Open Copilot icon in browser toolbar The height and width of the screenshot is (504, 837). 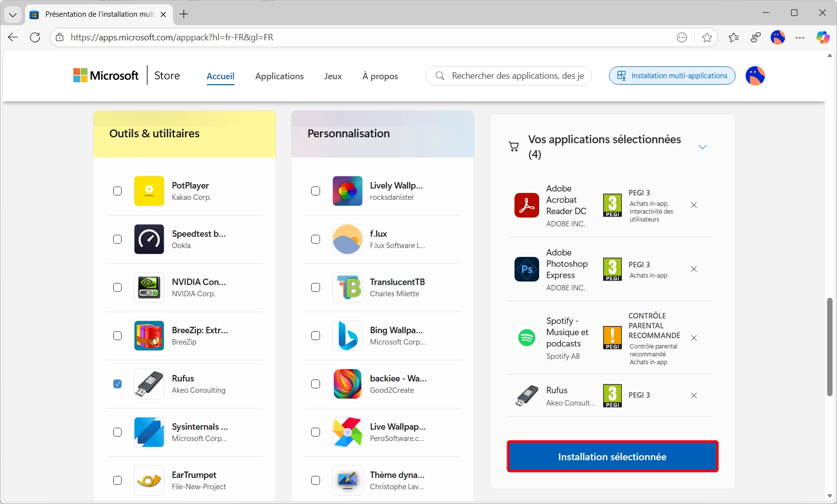pos(823,37)
